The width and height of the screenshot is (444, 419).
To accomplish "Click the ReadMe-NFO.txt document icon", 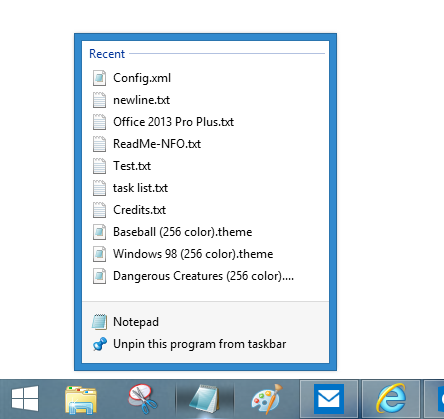I will pyautogui.click(x=99, y=144).
